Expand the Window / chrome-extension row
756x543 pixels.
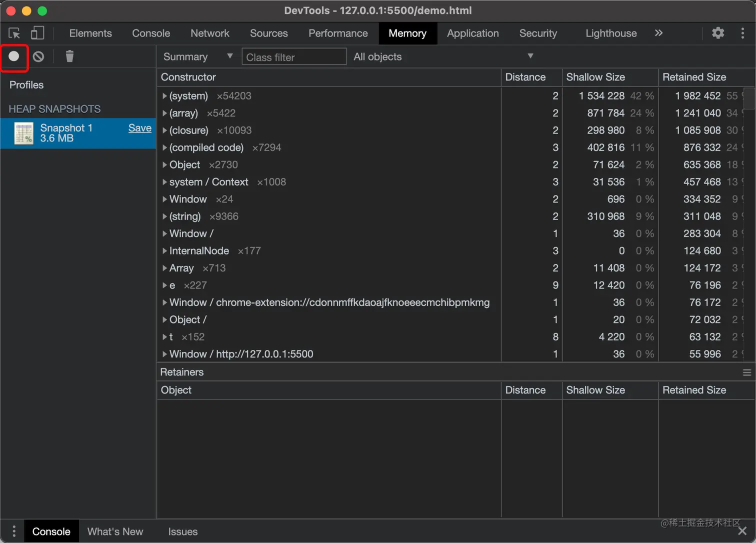[x=164, y=302]
